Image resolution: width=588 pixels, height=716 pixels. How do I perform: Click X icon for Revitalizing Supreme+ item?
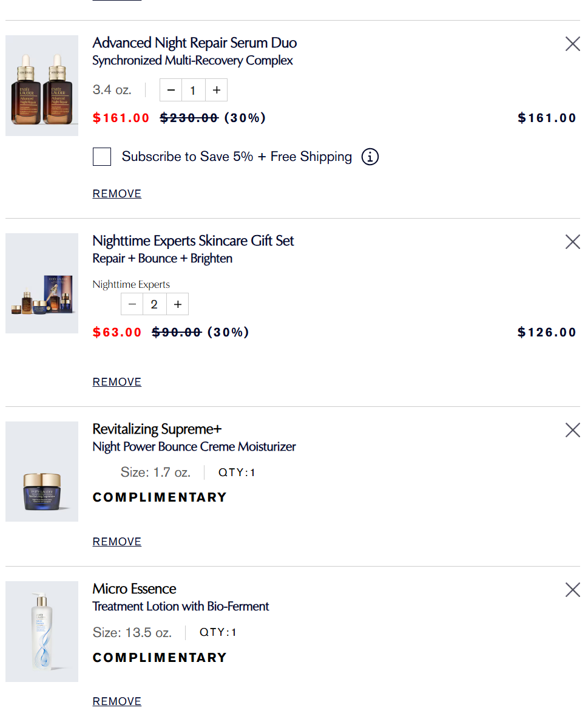(572, 430)
